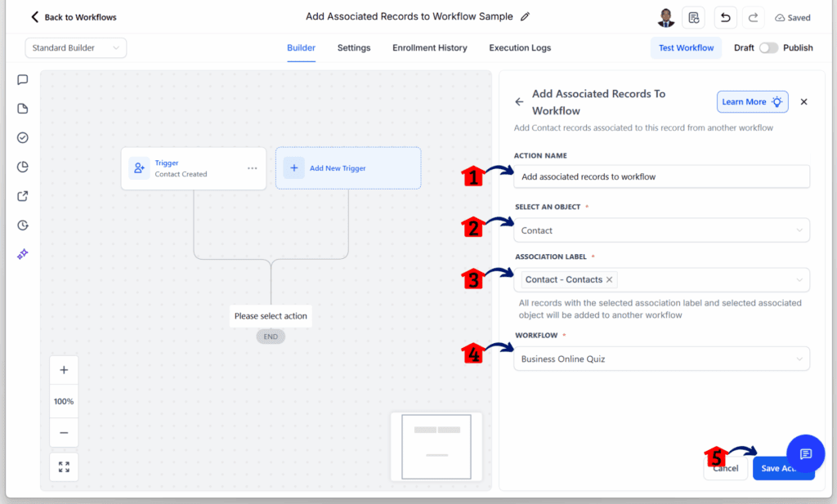Click the zoom in plus button
Screen dimensions: 837x504
pyautogui.click(x=64, y=370)
